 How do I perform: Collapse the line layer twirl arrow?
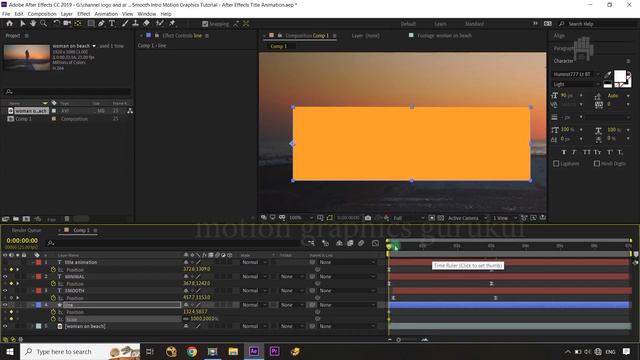point(33,305)
